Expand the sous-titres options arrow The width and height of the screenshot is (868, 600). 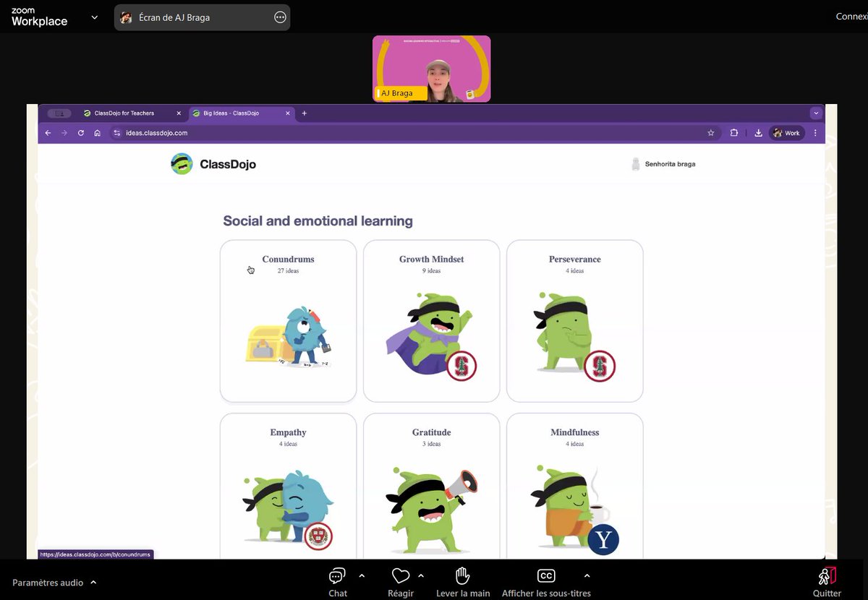[587, 576]
